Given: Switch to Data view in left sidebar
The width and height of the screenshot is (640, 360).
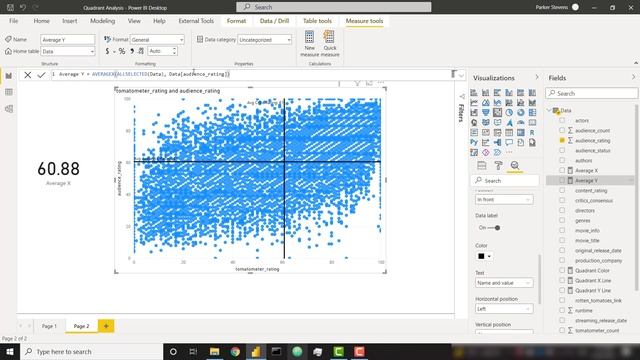Looking at the screenshot, I should (9, 92).
